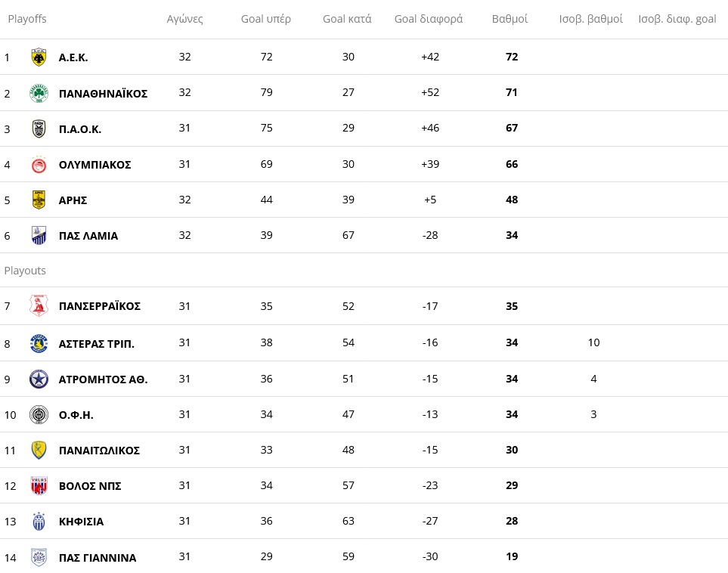The width and height of the screenshot is (728, 573).
Task: Click the Ατρόμητος star crest icon
Action: [x=39, y=379]
